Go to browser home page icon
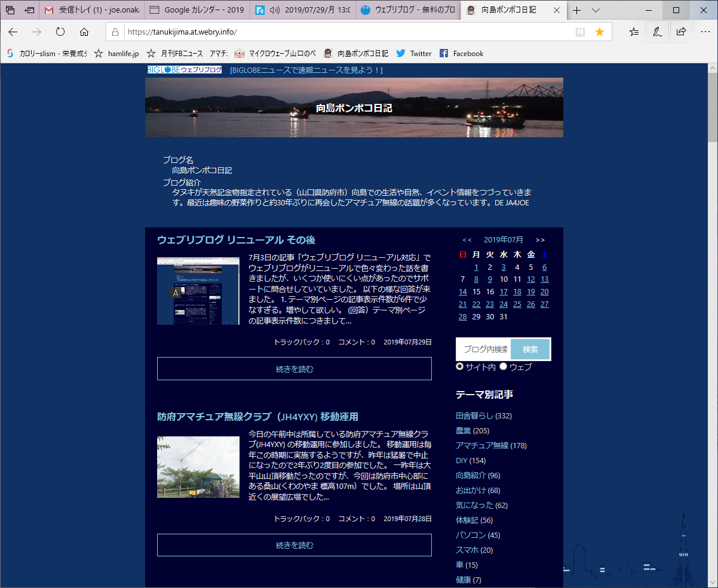The height and width of the screenshot is (588, 718). (x=84, y=32)
